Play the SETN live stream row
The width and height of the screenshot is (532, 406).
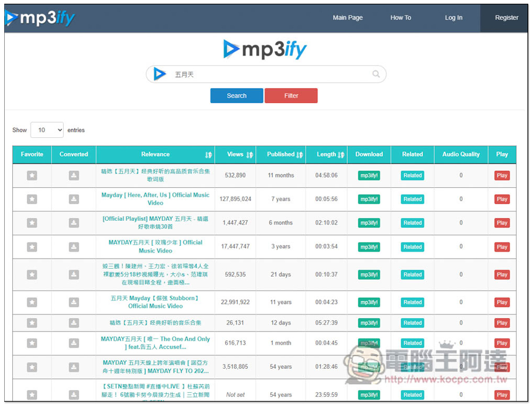click(502, 395)
